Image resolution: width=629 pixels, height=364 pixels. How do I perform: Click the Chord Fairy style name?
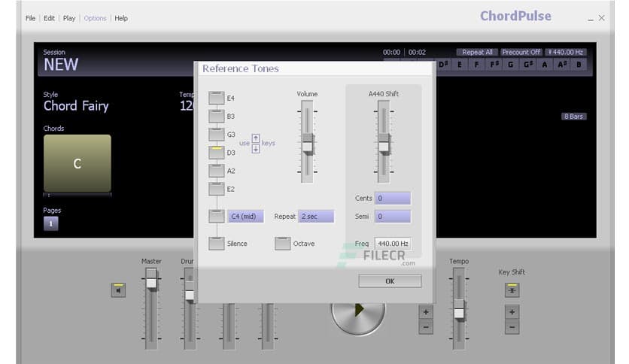coord(76,106)
